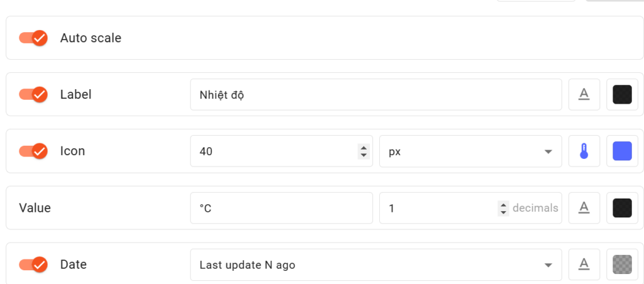
Task: Toggle the Auto scale switch
Action: click(x=33, y=38)
